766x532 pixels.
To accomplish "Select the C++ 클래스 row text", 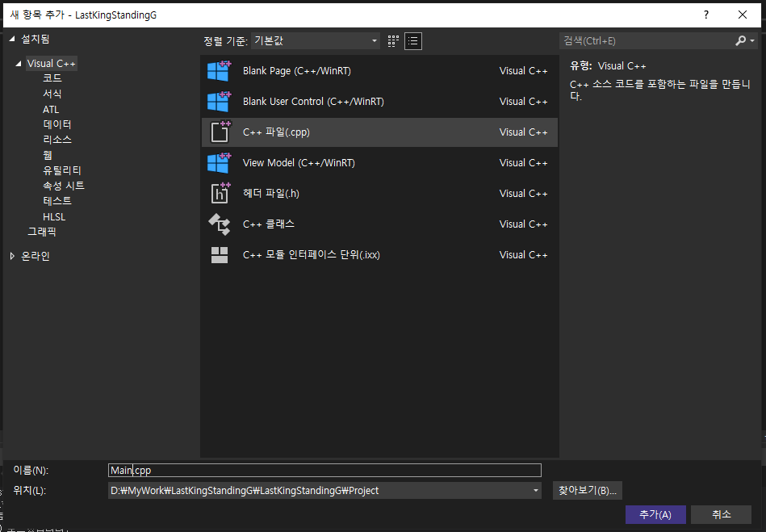I will click(x=269, y=224).
